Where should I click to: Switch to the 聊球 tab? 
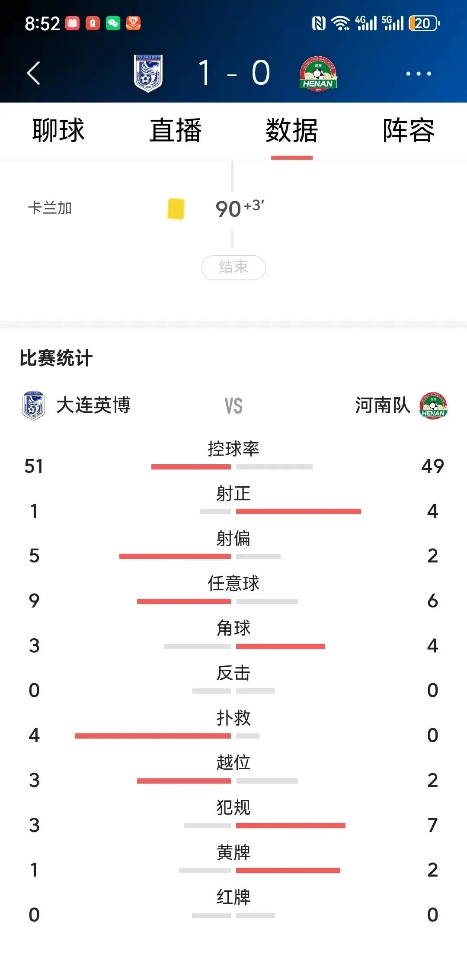click(58, 130)
